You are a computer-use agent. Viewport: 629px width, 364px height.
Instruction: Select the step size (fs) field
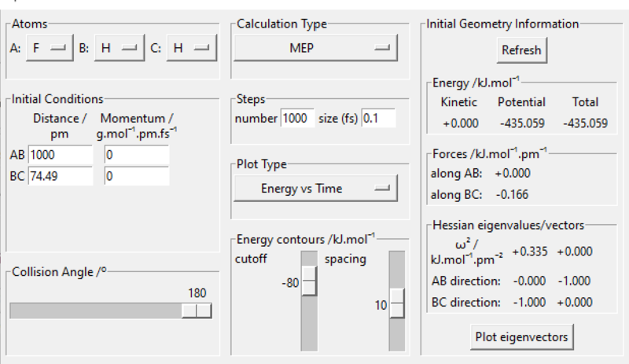(x=378, y=119)
